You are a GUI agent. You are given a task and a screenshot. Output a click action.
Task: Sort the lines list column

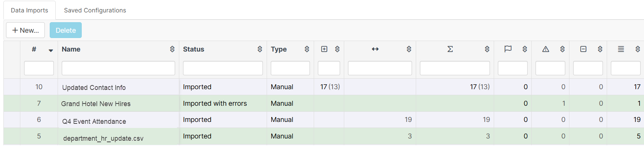click(638, 49)
